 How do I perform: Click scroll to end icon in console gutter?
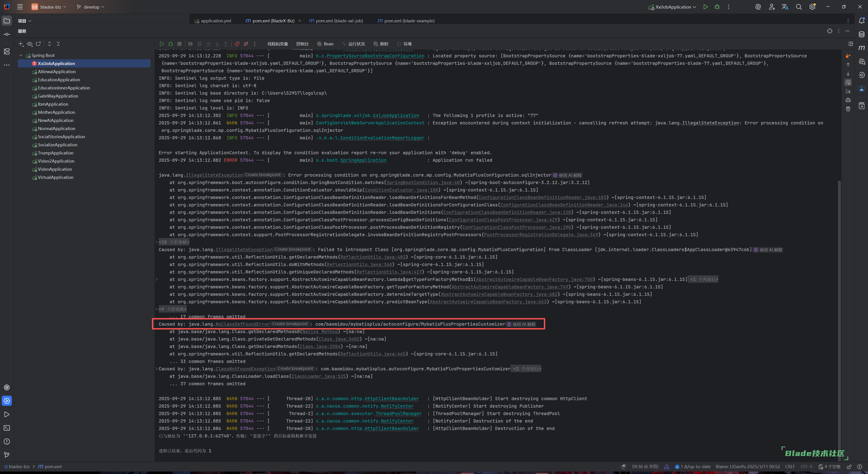[848, 91]
